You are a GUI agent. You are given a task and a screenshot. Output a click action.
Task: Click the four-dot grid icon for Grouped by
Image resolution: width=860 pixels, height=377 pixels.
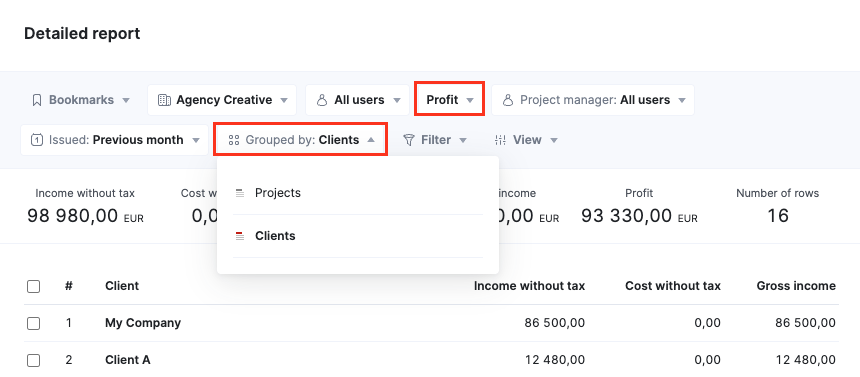(x=234, y=140)
